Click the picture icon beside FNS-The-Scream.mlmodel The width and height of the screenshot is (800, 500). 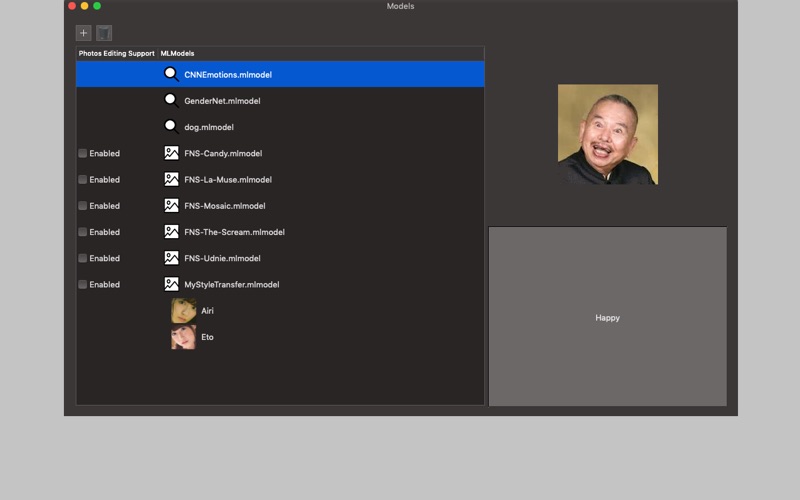171,232
